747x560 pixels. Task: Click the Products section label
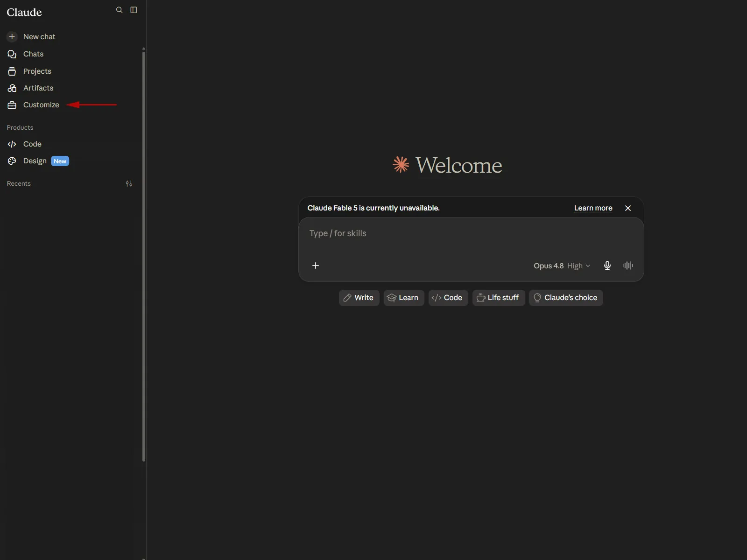click(x=20, y=127)
